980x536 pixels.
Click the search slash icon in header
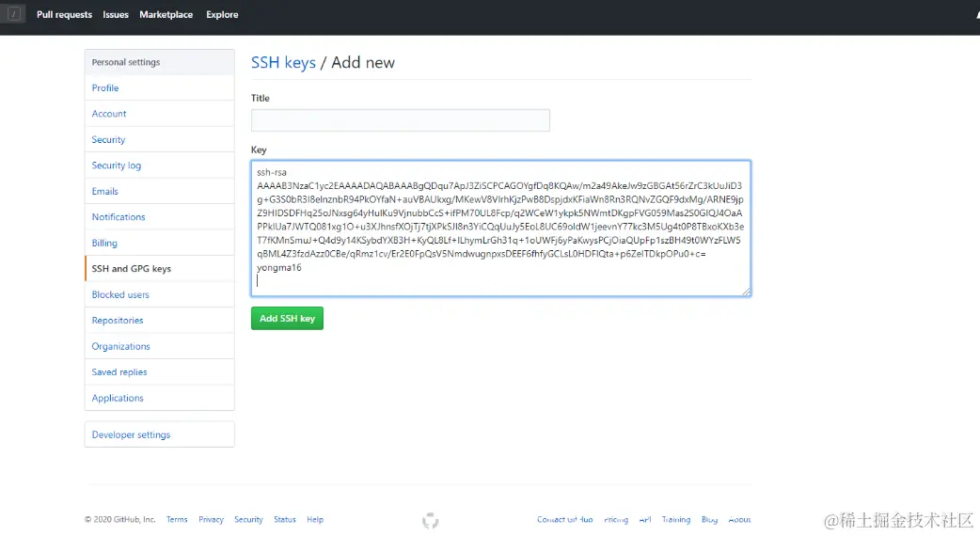13,14
